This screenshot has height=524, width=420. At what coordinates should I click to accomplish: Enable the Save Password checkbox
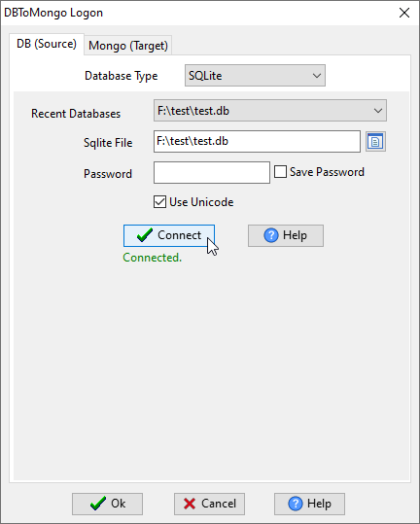point(280,172)
